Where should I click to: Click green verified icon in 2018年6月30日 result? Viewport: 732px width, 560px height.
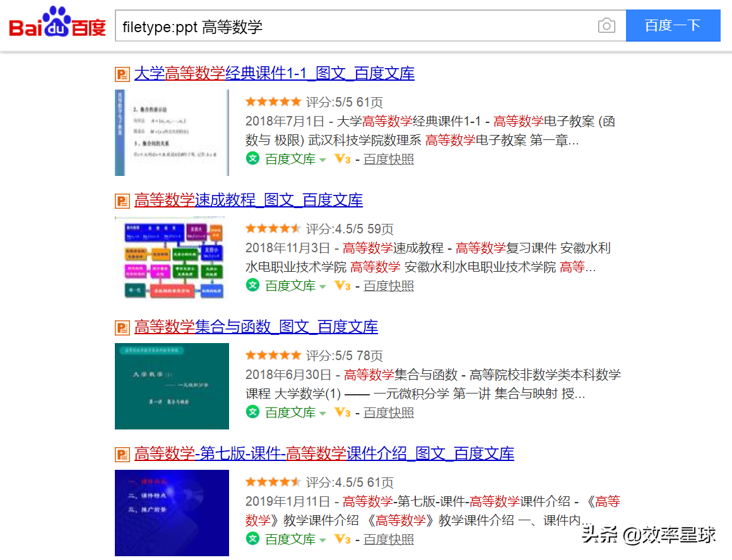[x=252, y=412]
